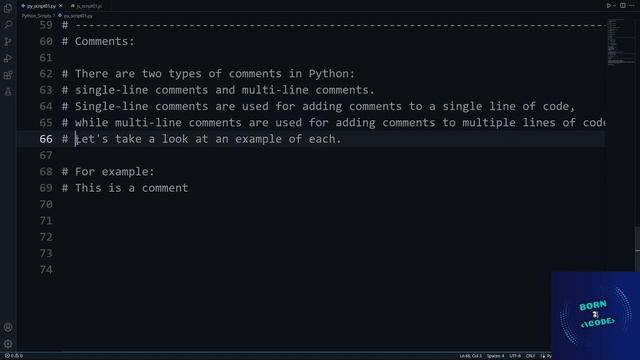Click line number 66 in gutter
This screenshot has width=640, height=360.
pos(46,139)
